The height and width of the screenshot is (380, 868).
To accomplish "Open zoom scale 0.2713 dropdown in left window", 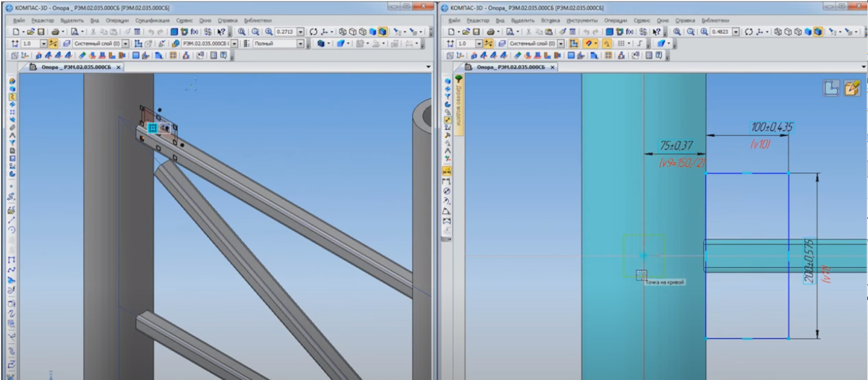I will (299, 32).
